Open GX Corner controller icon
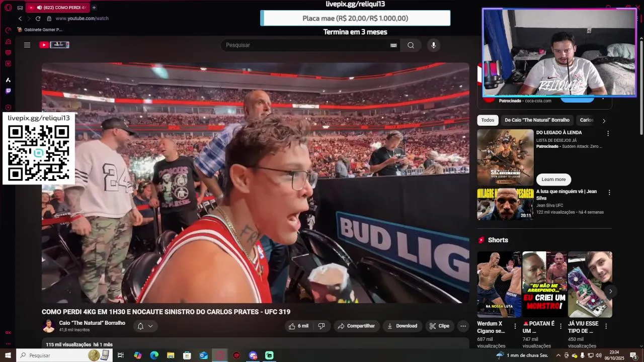This screenshot has height=362, width=644. tap(20, 8)
